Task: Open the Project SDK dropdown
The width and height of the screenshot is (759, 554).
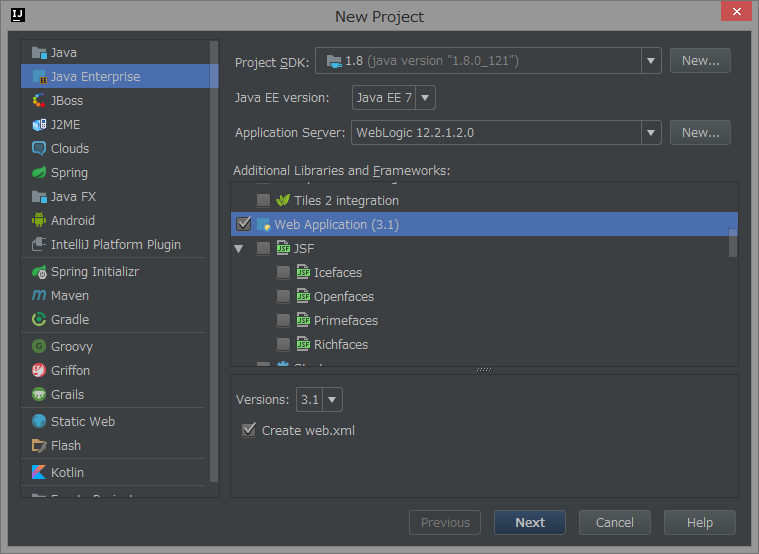Action: [651, 61]
